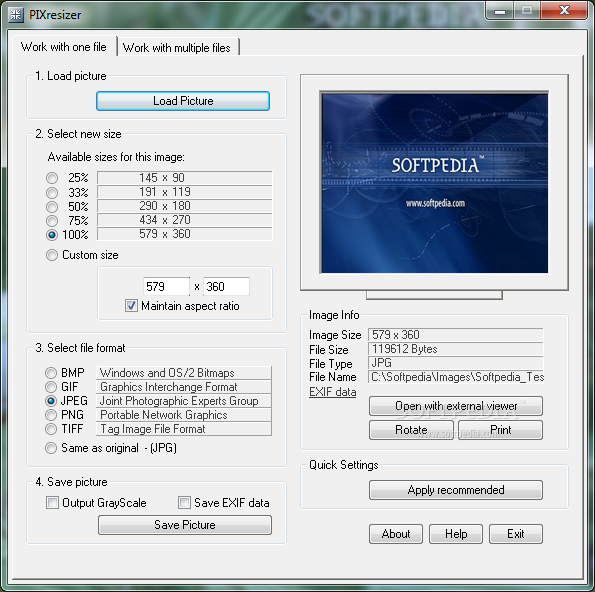Click Joint Photographic Experts Group description
The width and height of the screenshot is (595, 592).
[184, 401]
